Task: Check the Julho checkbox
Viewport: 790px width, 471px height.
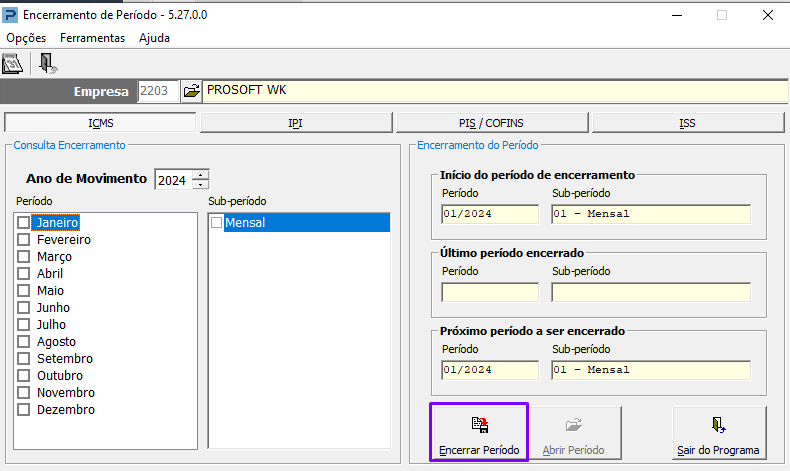Action: (23, 324)
